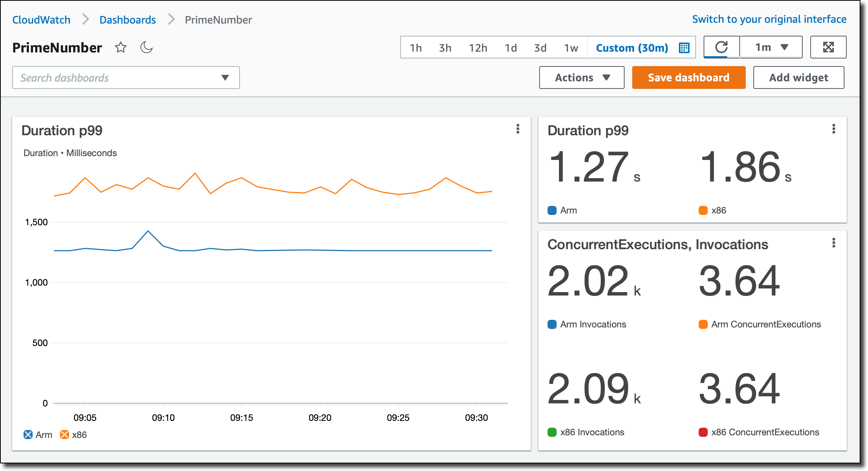
Task: Click the Save dashboard button
Action: [688, 77]
